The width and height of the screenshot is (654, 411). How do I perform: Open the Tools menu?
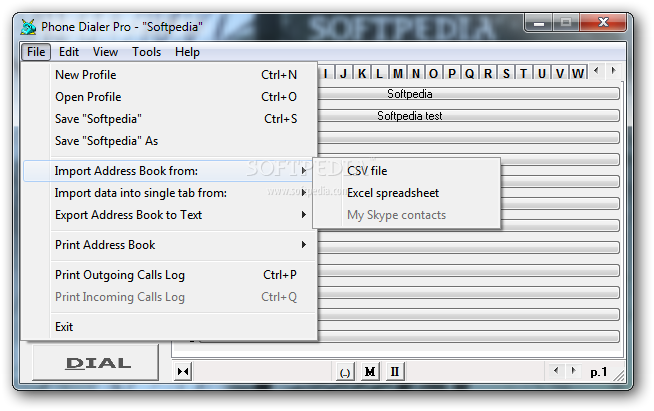pos(146,52)
